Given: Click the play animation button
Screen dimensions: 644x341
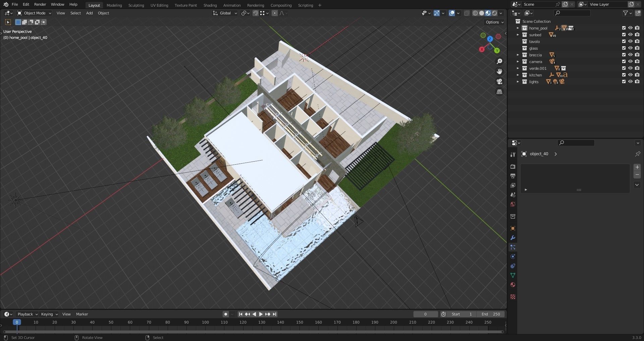Looking at the screenshot, I should pos(261,314).
